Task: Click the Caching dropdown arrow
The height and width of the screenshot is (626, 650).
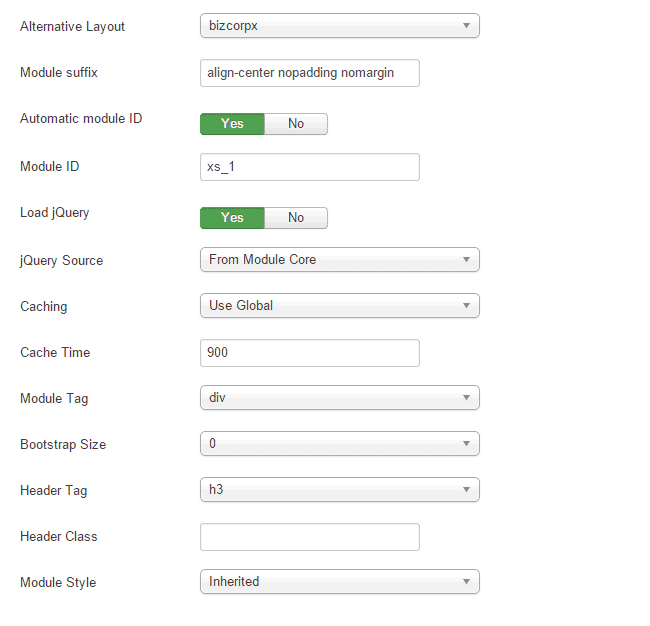Action: pyautogui.click(x=466, y=306)
